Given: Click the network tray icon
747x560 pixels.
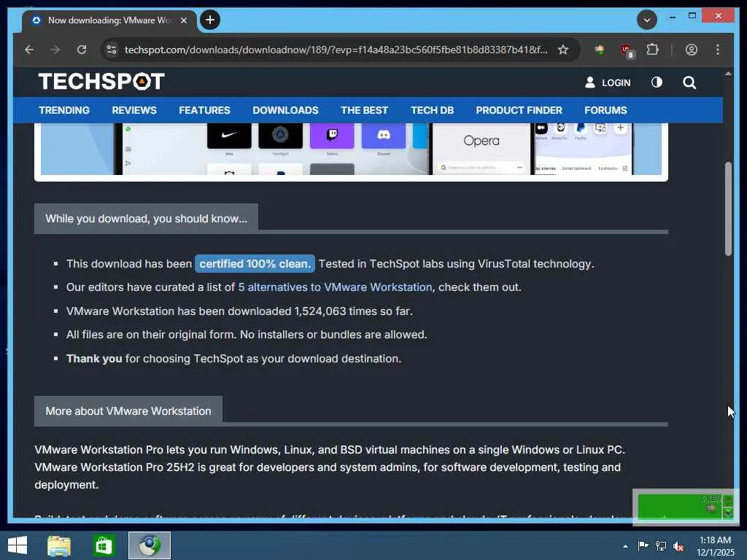Looking at the screenshot, I should [661, 545].
